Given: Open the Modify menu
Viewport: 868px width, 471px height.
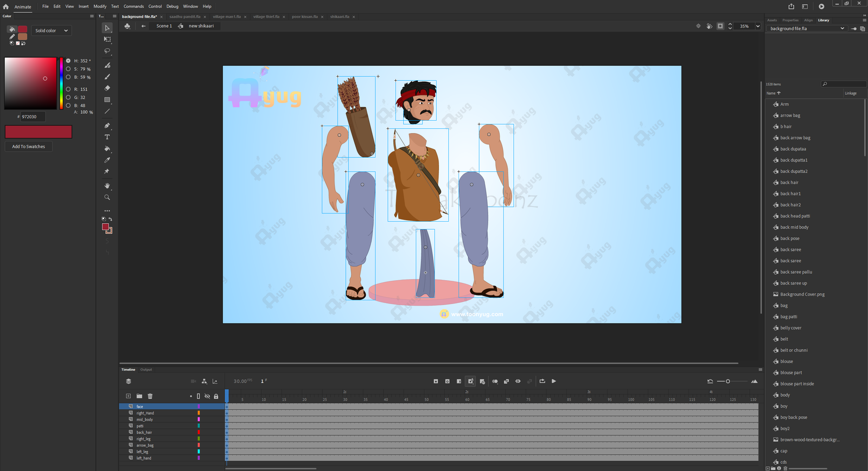Looking at the screenshot, I should 100,7.
